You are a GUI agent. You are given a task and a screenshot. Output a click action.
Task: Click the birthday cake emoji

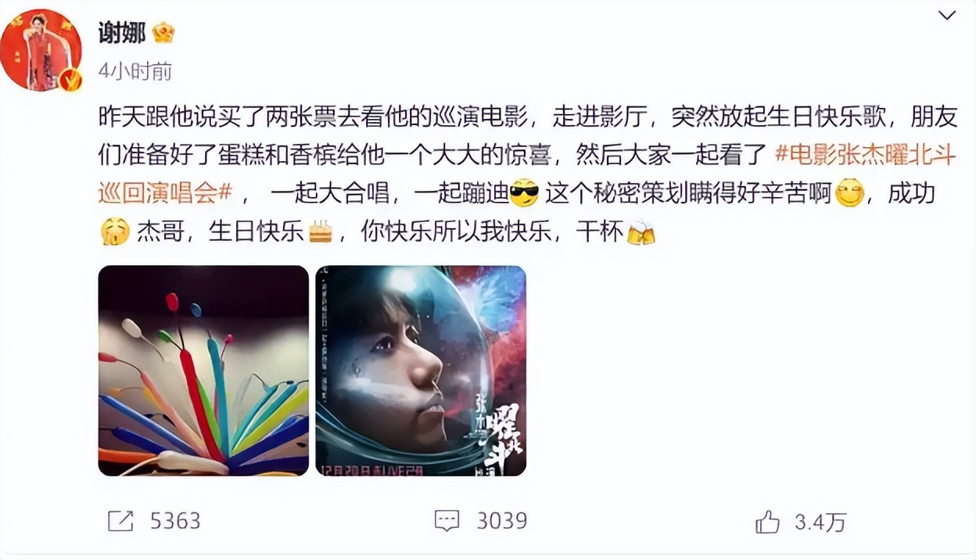coord(320,232)
